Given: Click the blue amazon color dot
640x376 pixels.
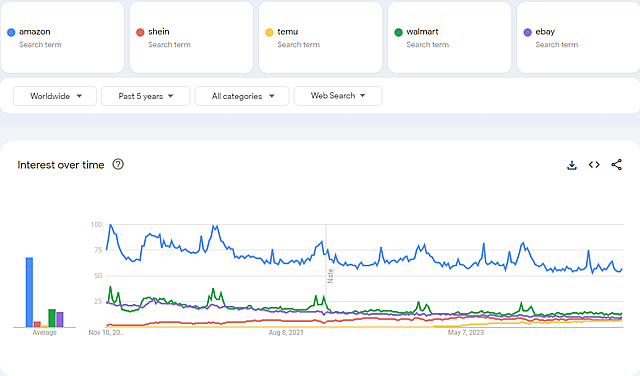Looking at the screenshot, I should 11,32.
